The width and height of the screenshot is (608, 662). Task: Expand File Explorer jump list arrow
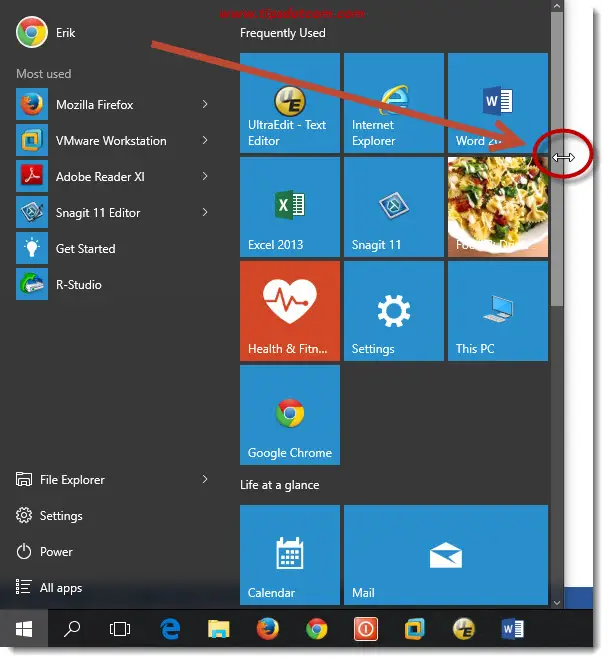coord(205,479)
